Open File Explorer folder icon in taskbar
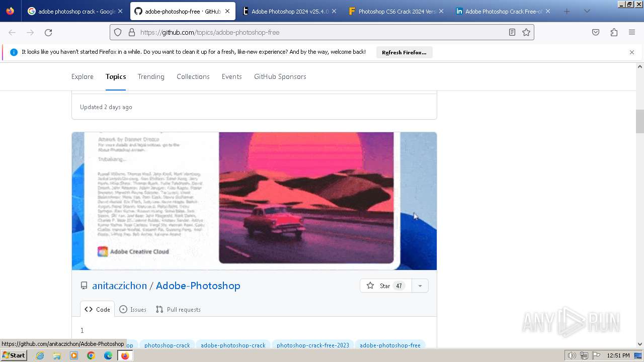The width and height of the screenshot is (644, 362). click(57, 355)
